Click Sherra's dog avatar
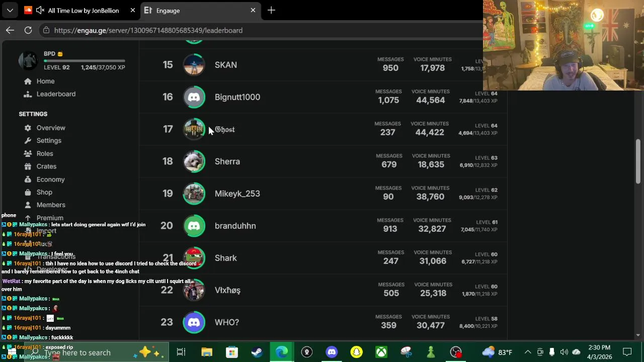Screen dimensions: 644x362 [x=194, y=161]
